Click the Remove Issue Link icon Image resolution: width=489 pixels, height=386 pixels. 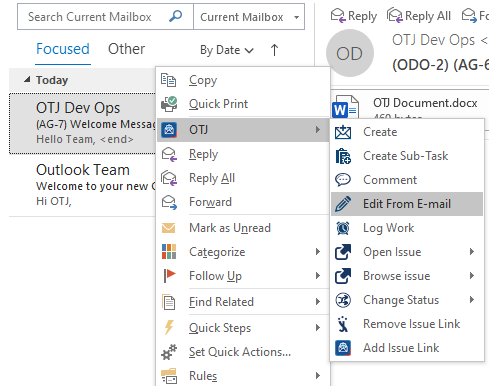coord(343,324)
